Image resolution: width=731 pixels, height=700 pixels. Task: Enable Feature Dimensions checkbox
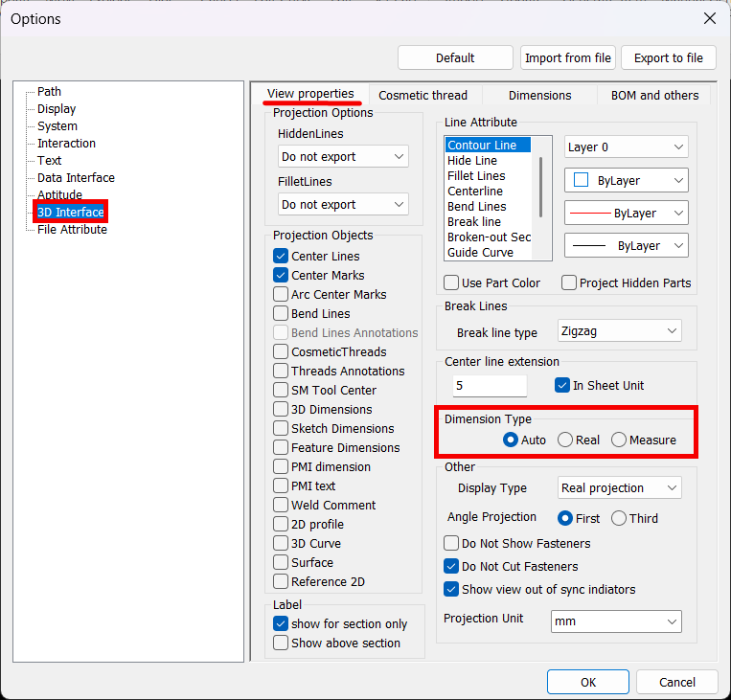[x=281, y=447]
